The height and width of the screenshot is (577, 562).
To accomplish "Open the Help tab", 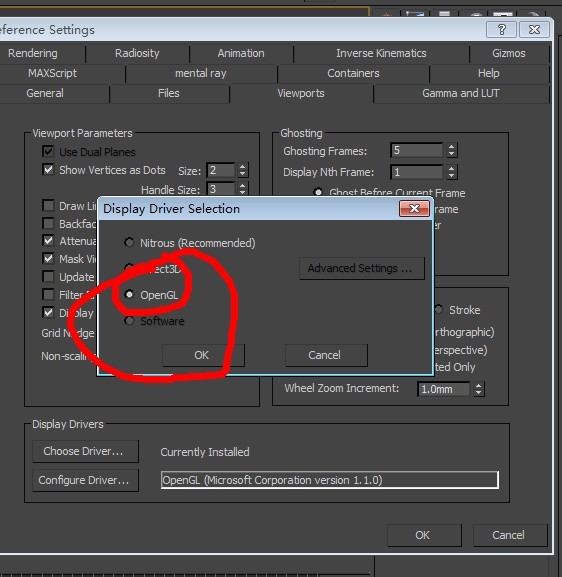I will pos(488,73).
